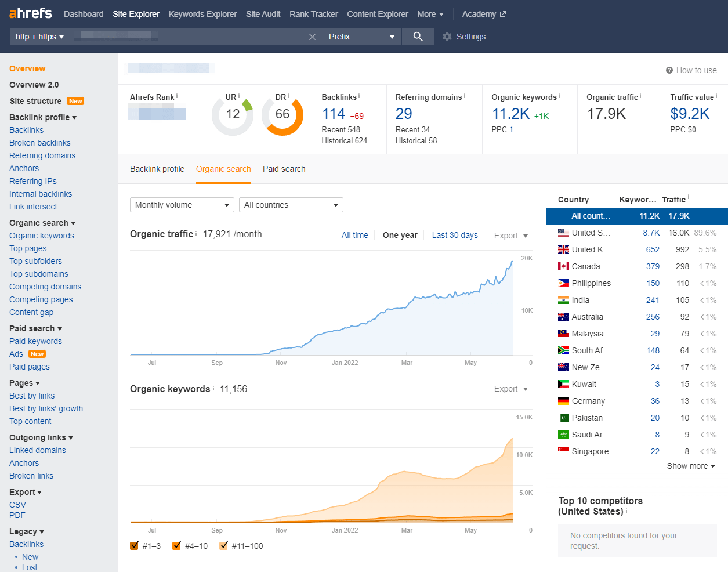
Task: Open Site structure in sidebar
Action: coord(35,101)
